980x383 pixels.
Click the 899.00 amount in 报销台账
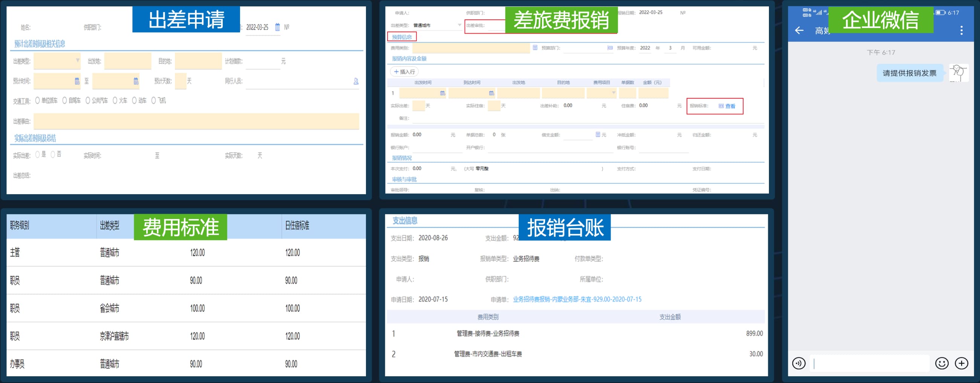[754, 334]
